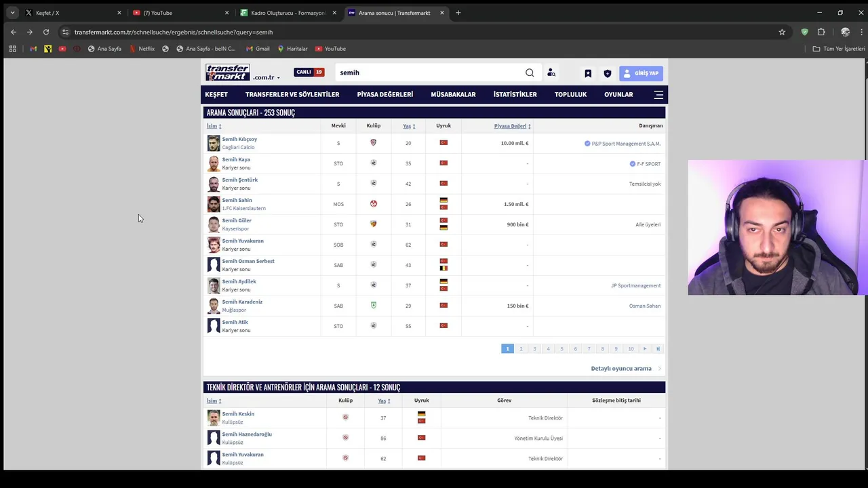
Task: Open YouTube bookmark in bookmarks bar
Action: click(x=331, y=49)
